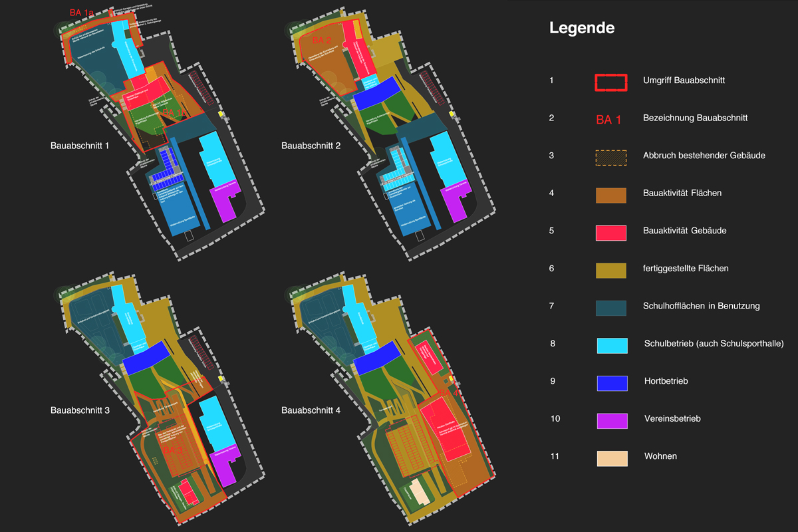Click the 'Abbruch bestehender Gebäude' legend text
The image size is (798, 532).
[x=704, y=156]
